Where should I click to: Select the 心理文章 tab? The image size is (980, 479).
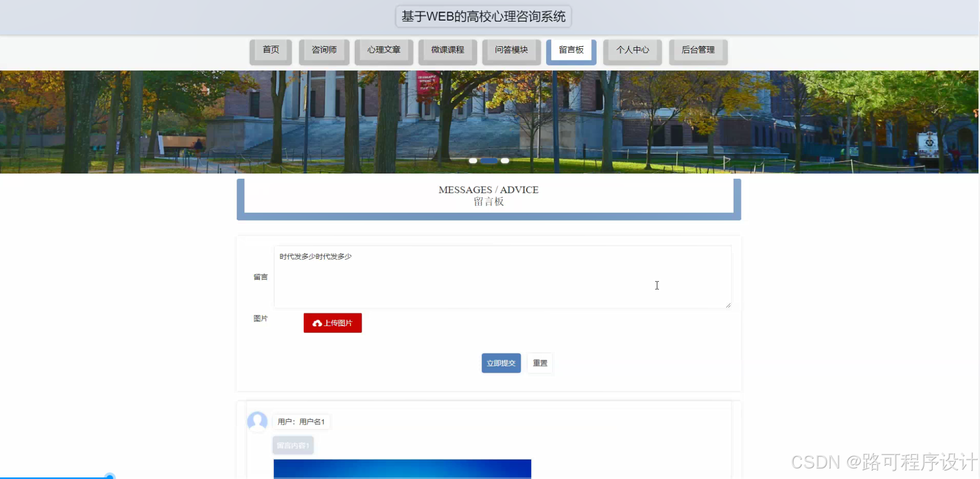384,49
